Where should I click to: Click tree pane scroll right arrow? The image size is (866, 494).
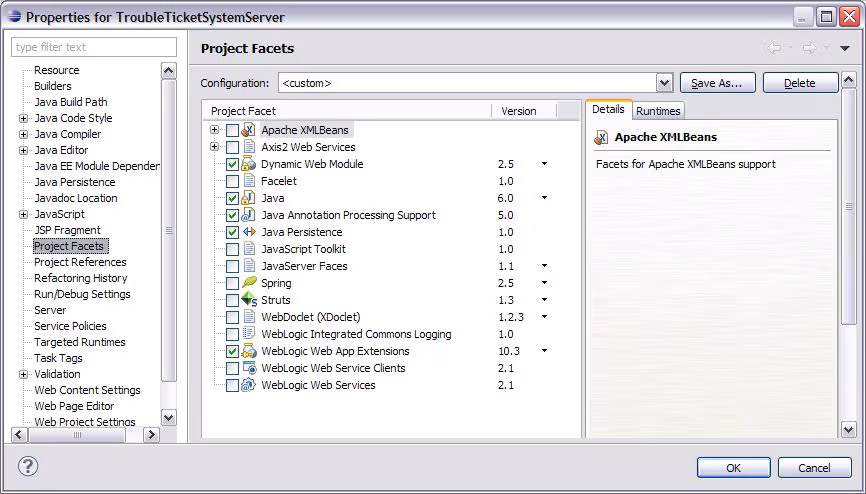pos(151,435)
